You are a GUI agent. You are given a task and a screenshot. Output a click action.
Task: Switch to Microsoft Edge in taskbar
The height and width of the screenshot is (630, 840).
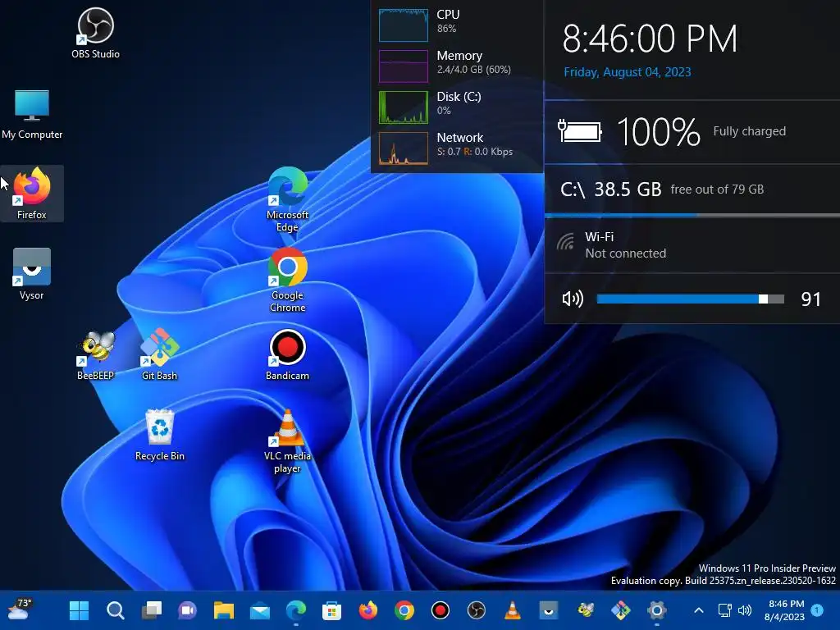pyautogui.click(x=295, y=610)
